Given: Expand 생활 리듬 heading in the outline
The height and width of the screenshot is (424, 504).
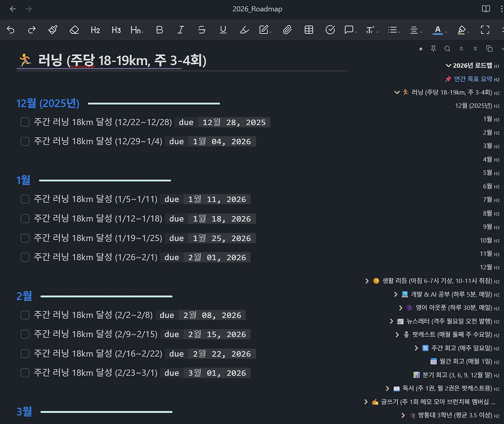Looking at the screenshot, I should (367, 281).
